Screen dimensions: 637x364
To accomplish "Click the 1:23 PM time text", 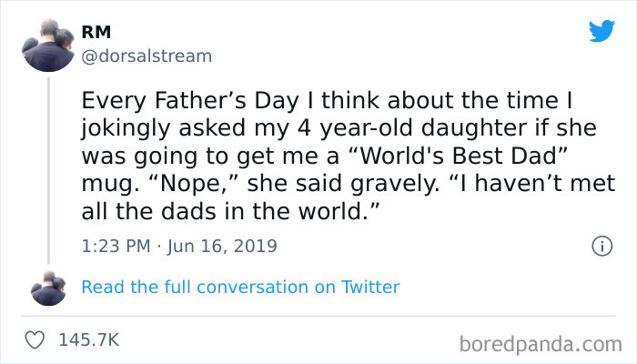I will pyautogui.click(x=113, y=246).
